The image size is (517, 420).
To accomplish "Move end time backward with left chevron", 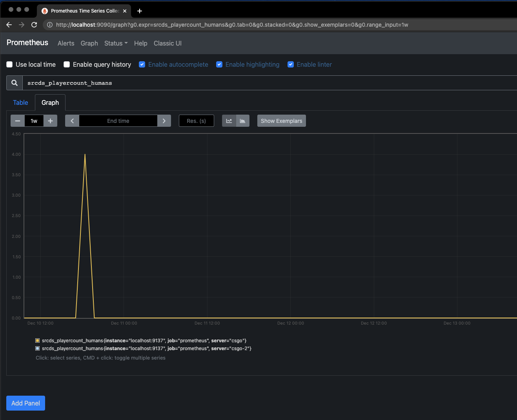I will [x=72, y=121].
